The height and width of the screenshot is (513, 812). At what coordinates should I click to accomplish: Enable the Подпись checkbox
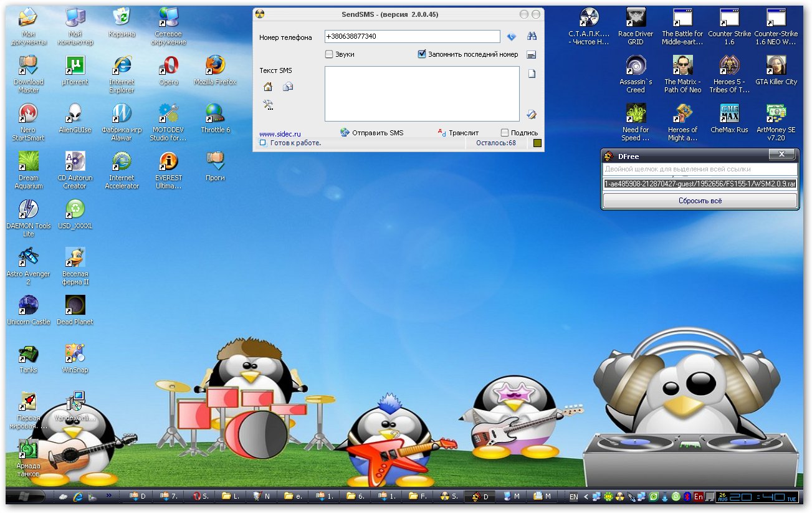[x=505, y=132]
